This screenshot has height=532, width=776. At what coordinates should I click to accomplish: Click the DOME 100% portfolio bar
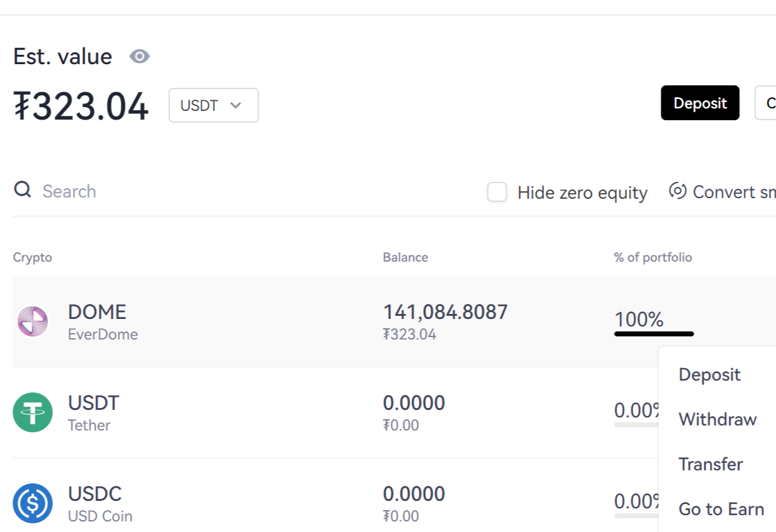[x=654, y=334]
